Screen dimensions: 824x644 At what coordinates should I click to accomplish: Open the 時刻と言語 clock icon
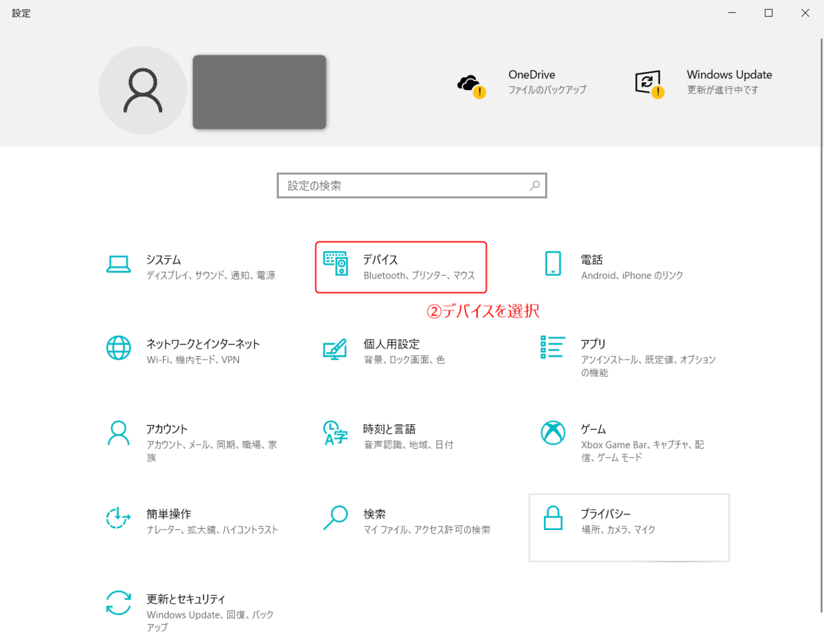pyautogui.click(x=335, y=433)
